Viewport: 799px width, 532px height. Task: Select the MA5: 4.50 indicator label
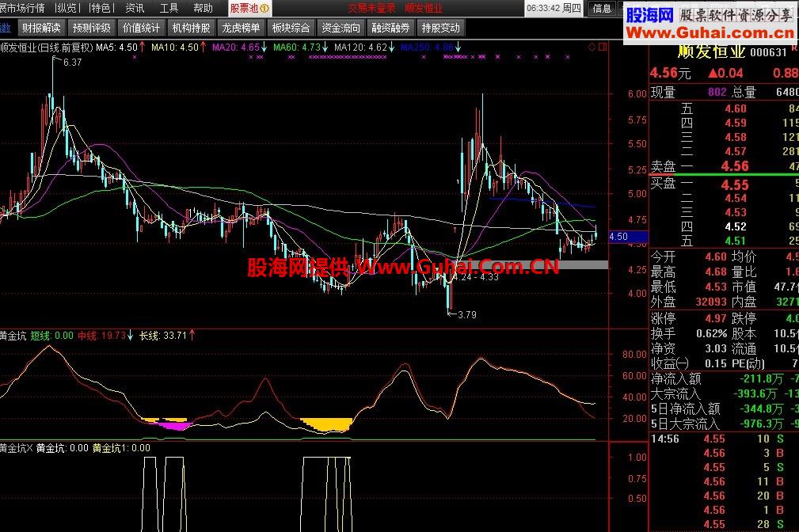[120, 47]
